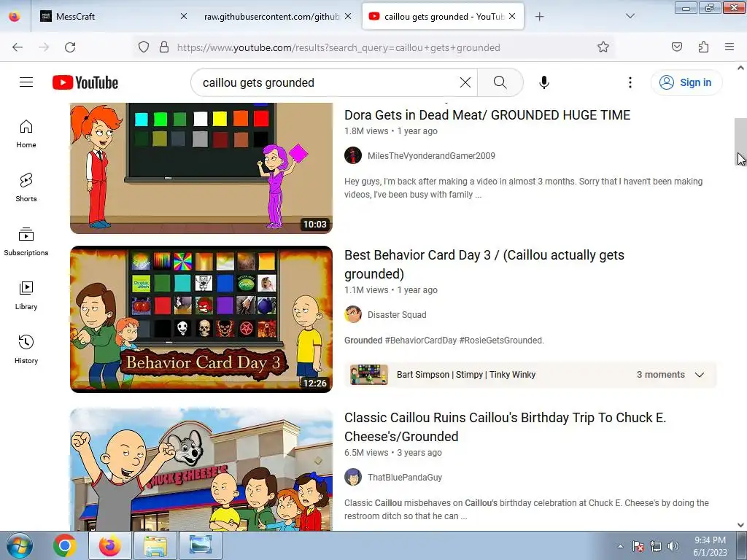Open Firefox View icon in tab bar
Screen dimensions: 747x560
[15, 17]
